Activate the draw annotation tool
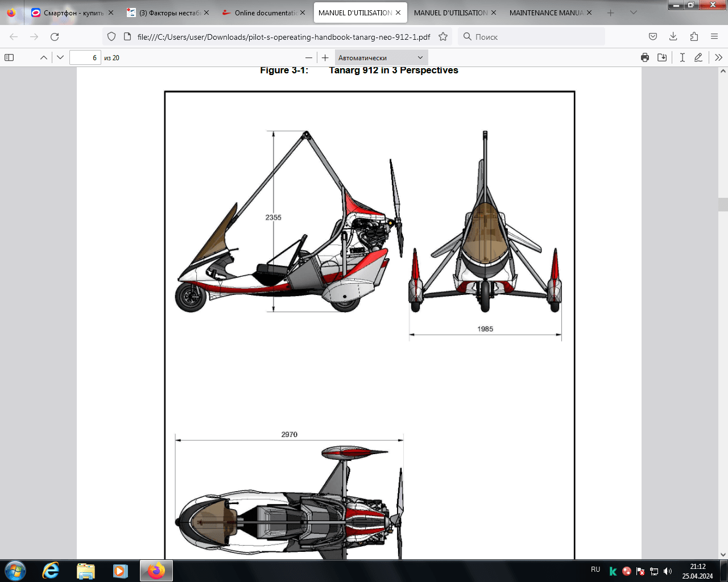Image resolution: width=728 pixels, height=582 pixels. click(698, 57)
